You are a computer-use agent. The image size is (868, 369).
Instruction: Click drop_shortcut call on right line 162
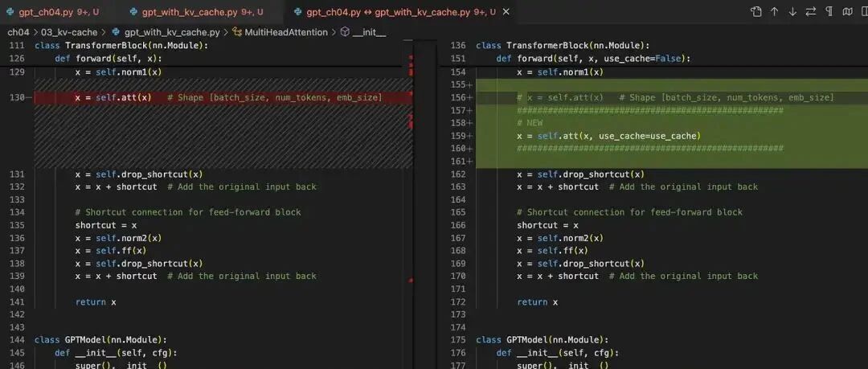(581, 174)
